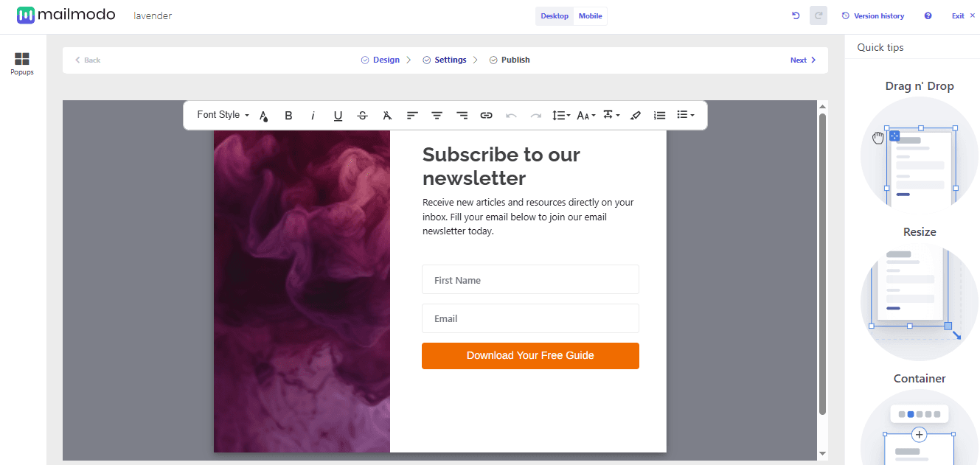Switch to Desktop preview mode

tap(554, 15)
